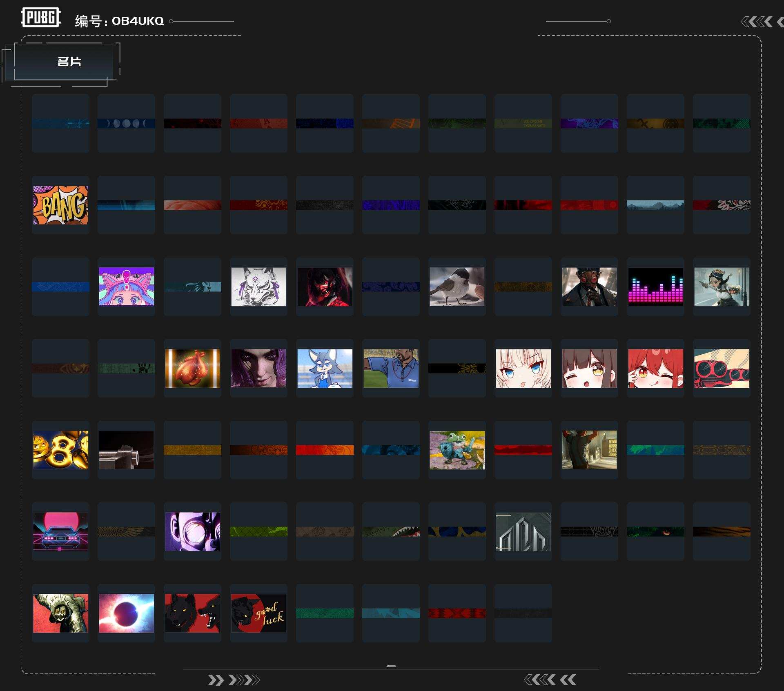Select the small bird photo nameplate

(457, 287)
